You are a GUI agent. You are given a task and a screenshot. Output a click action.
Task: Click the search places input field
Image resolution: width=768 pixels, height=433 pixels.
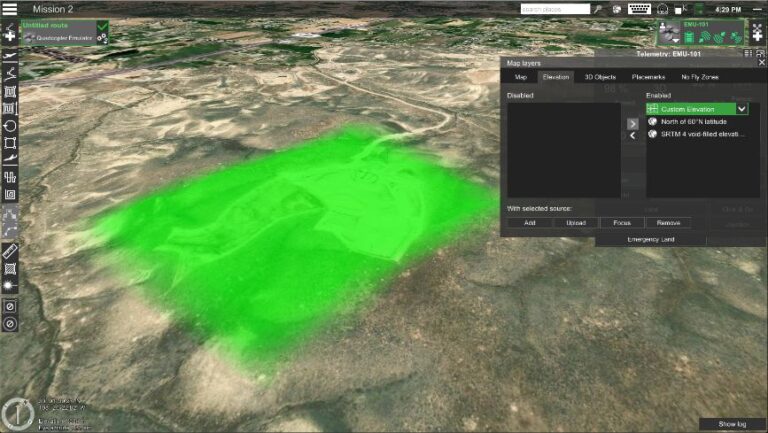click(x=554, y=9)
